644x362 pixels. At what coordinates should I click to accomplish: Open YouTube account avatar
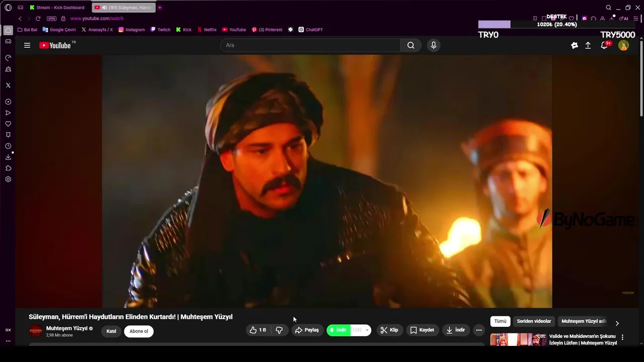pos(623,45)
